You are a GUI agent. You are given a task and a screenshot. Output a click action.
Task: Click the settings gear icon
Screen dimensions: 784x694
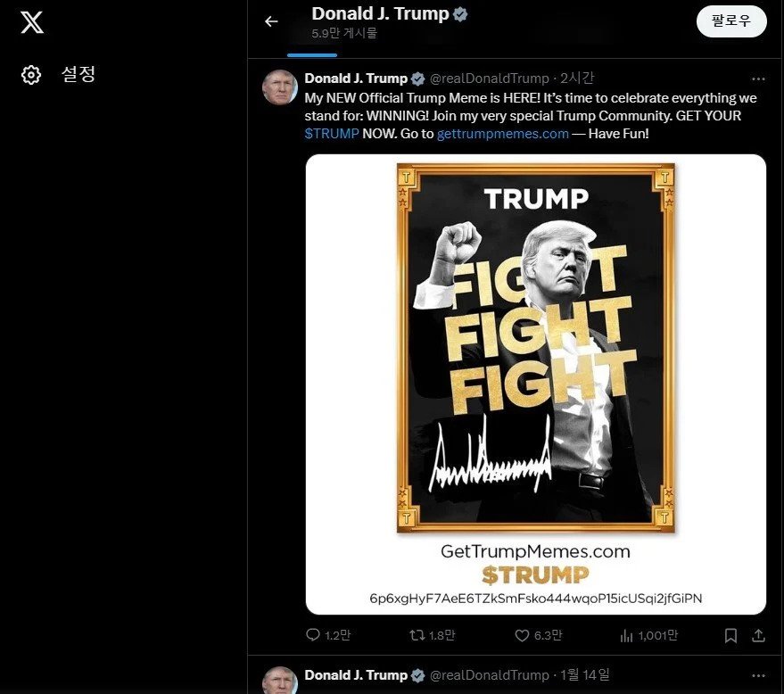click(x=31, y=75)
